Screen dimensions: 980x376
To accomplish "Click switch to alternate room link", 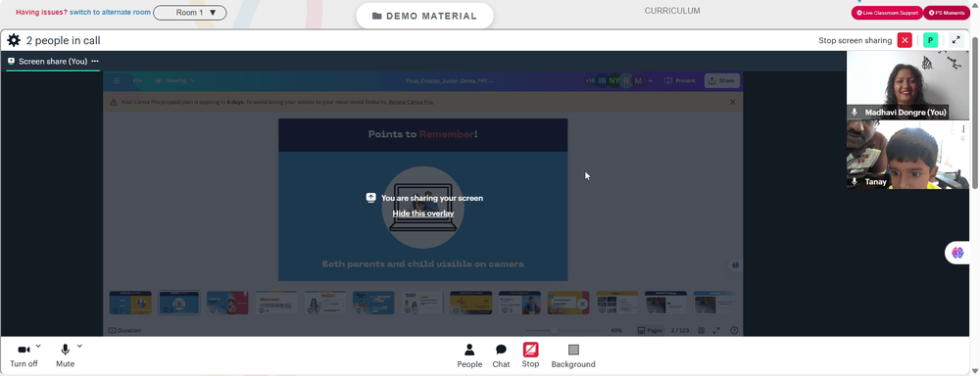I will pos(110,13).
